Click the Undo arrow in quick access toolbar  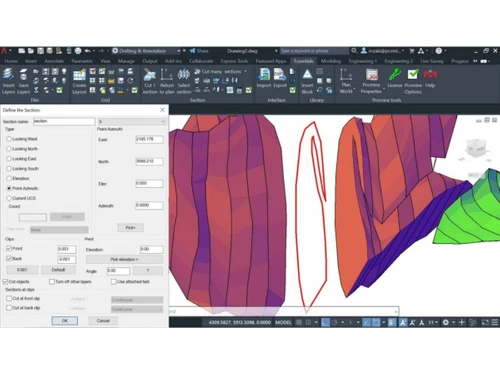pos(88,51)
